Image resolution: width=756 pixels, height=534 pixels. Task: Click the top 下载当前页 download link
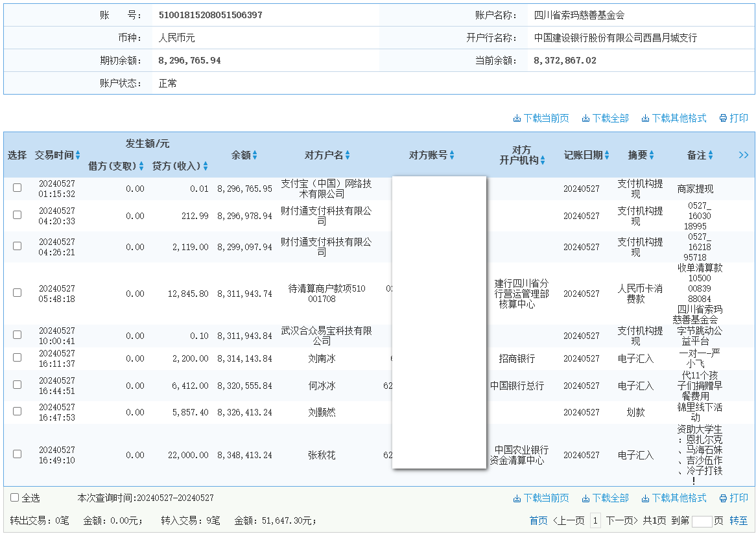541,118
